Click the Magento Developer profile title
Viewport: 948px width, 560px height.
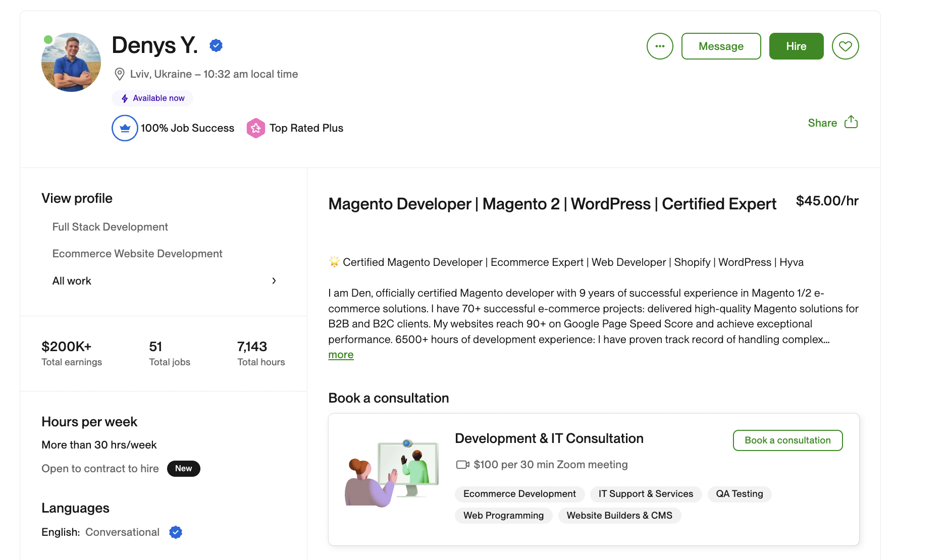(552, 204)
